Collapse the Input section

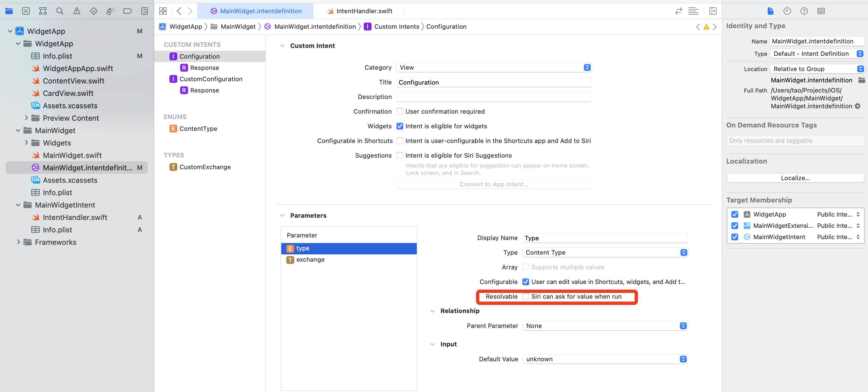pos(432,344)
